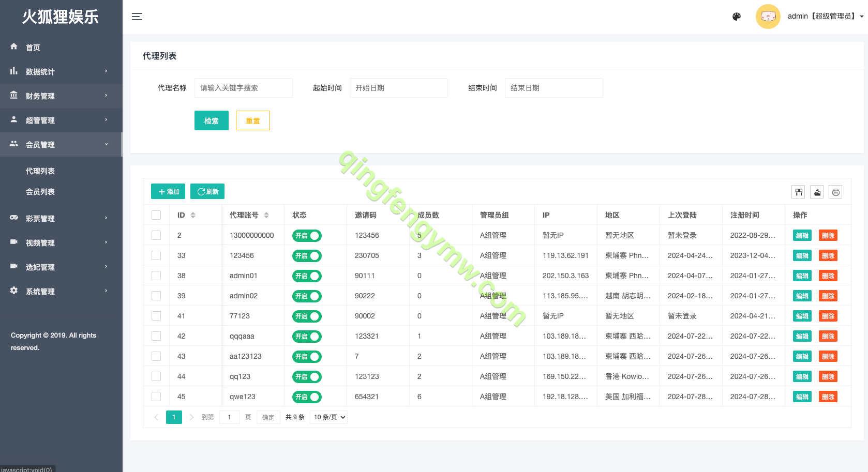Toggle the status switch for admin01

click(x=307, y=276)
